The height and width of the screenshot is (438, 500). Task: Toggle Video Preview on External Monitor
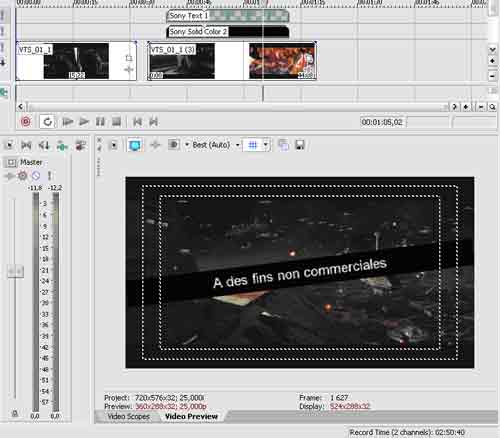pos(135,145)
